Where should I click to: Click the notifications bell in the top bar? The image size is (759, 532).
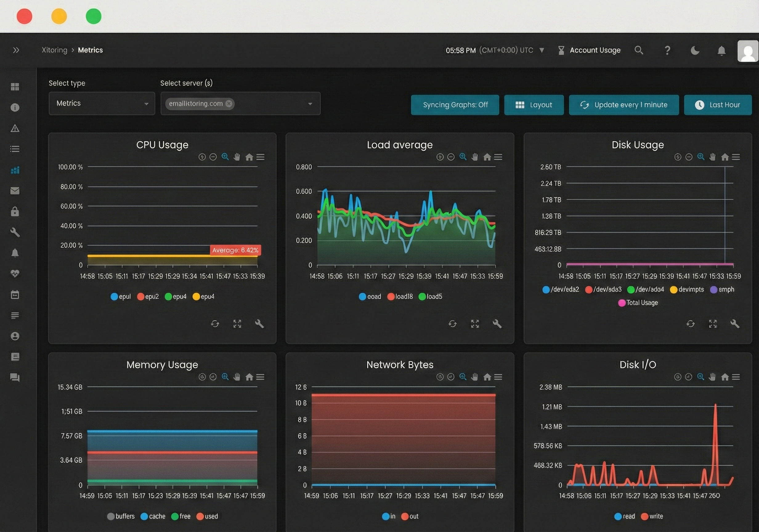coord(722,50)
